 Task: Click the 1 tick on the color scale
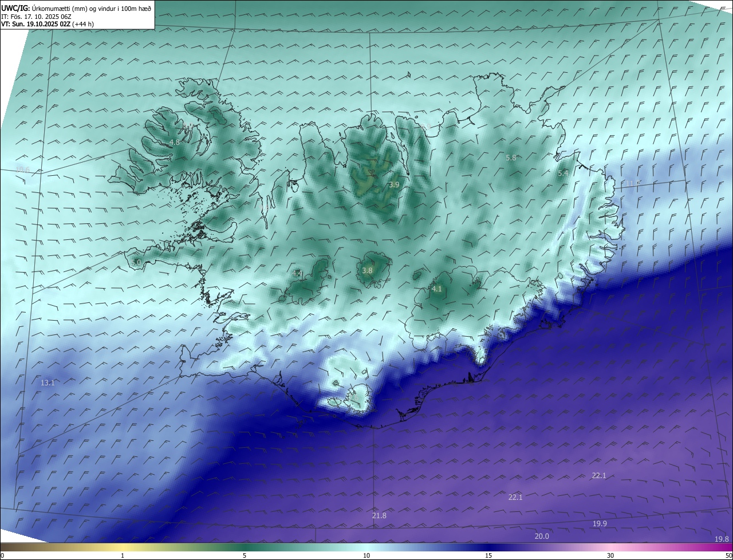pos(123,555)
